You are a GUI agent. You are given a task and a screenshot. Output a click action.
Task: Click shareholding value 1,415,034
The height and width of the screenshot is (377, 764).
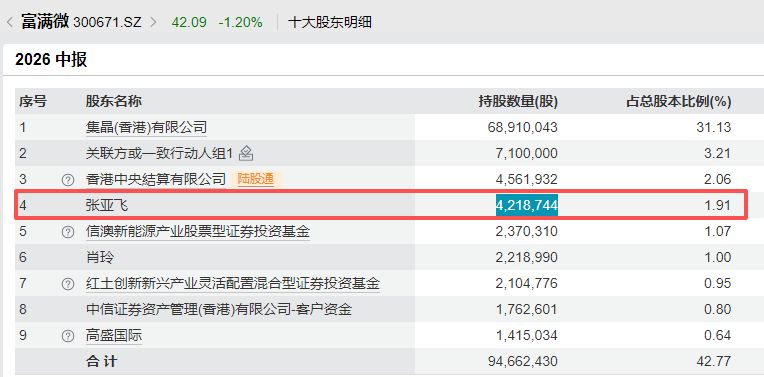pyautogui.click(x=527, y=336)
